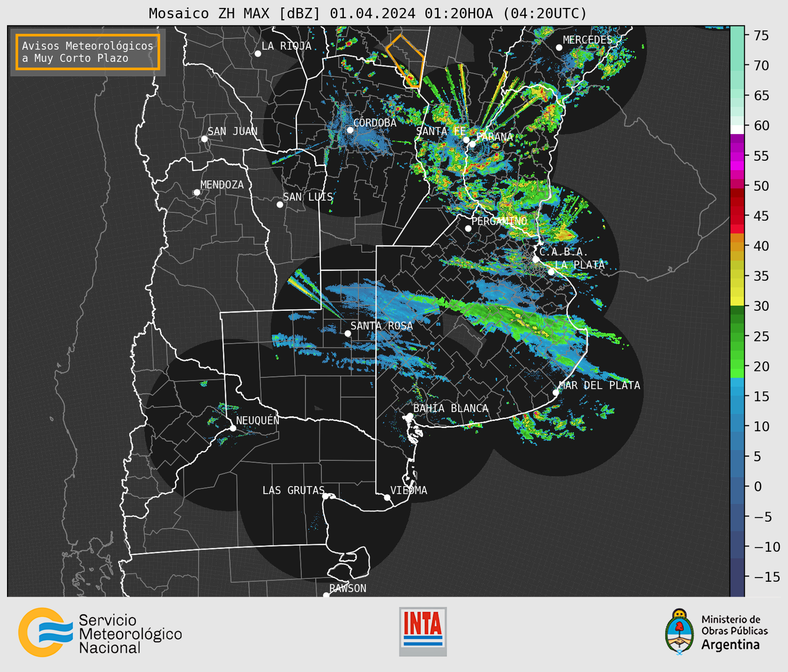Image resolution: width=788 pixels, height=672 pixels.
Task: Click the 'MAR DEL PLATA' map label
Action: click(x=599, y=386)
